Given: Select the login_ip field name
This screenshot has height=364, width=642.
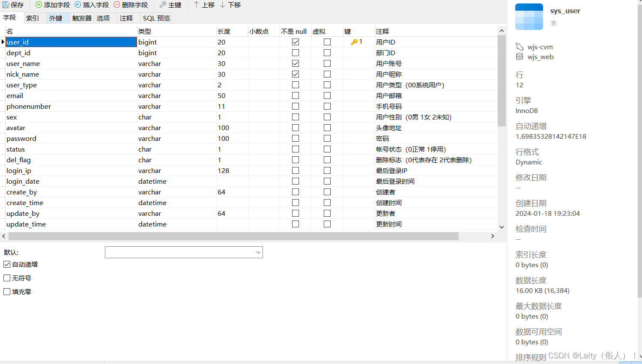Looking at the screenshot, I should (19, 170).
